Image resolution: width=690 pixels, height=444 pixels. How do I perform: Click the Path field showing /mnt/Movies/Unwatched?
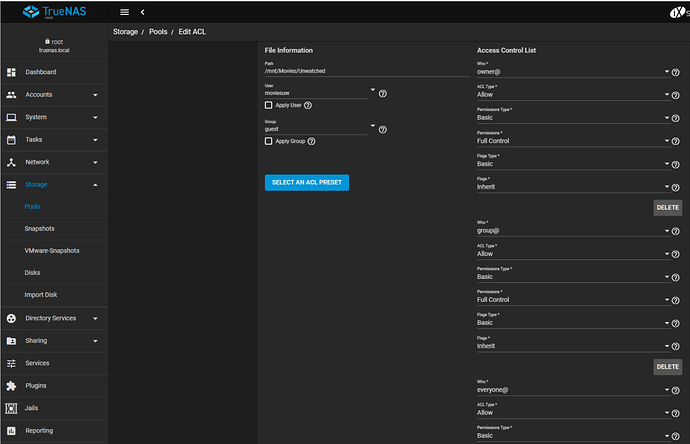(367, 71)
